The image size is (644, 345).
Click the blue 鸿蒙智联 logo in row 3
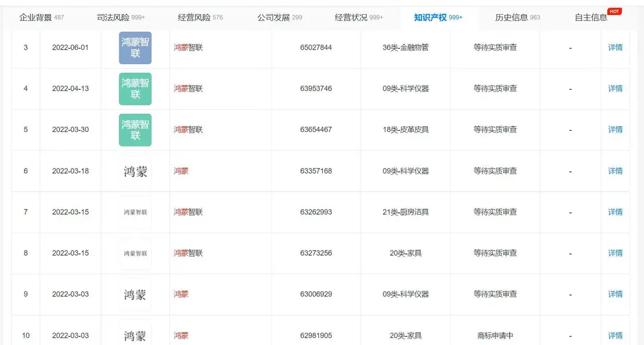point(135,48)
